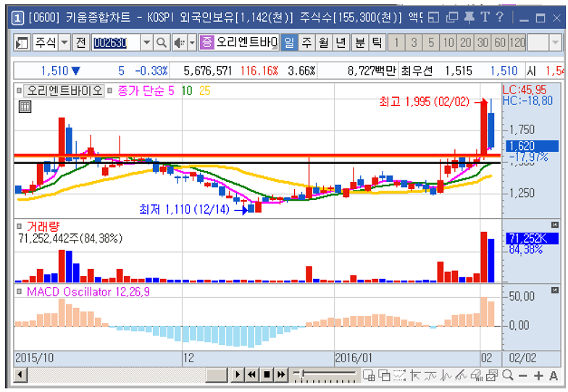Click the 60 interval button
Viewport: 568px width, 392px height.
click(x=500, y=43)
